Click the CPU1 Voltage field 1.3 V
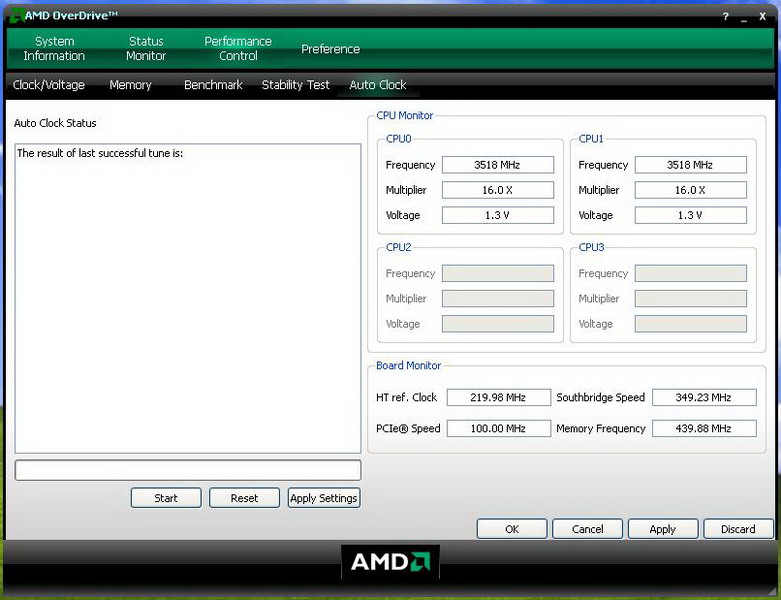Screen dimensions: 781x600 [690, 215]
